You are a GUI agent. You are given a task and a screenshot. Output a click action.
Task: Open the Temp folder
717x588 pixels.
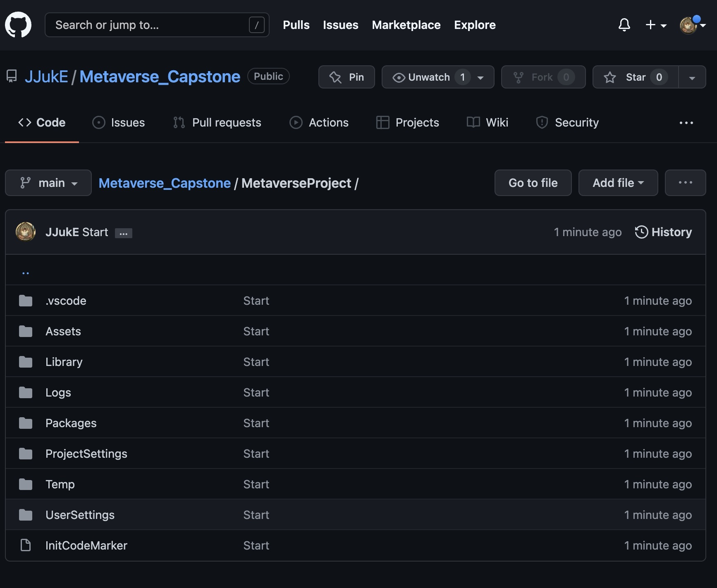tap(60, 484)
